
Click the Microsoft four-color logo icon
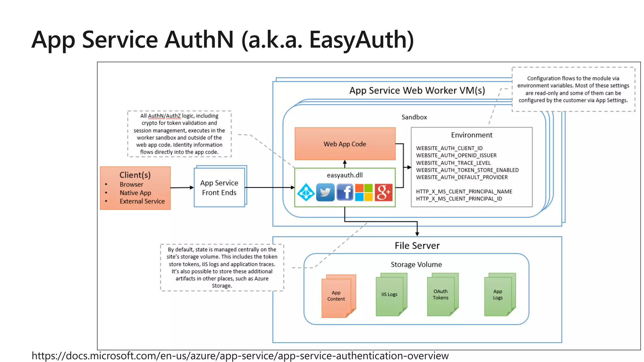coord(364,192)
